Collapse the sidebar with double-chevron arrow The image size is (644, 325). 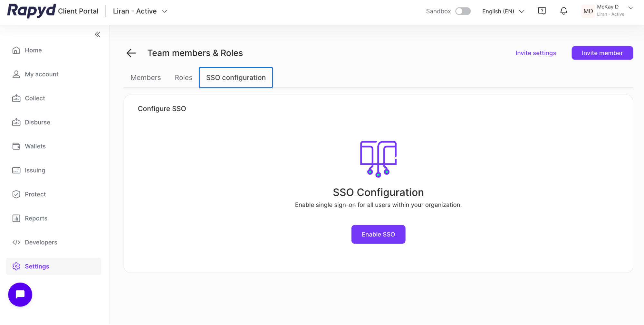coord(97,34)
